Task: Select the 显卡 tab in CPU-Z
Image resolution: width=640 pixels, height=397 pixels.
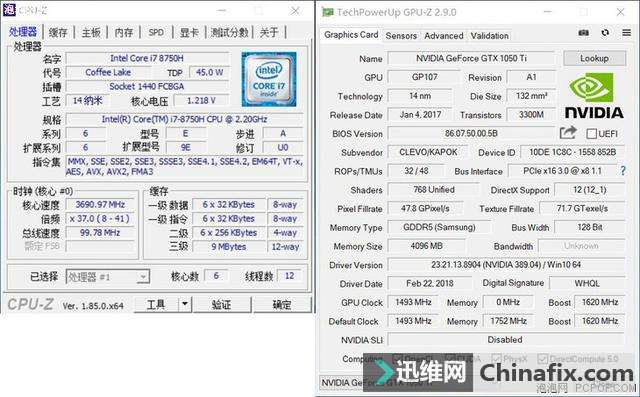Action: (x=189, y=32)
